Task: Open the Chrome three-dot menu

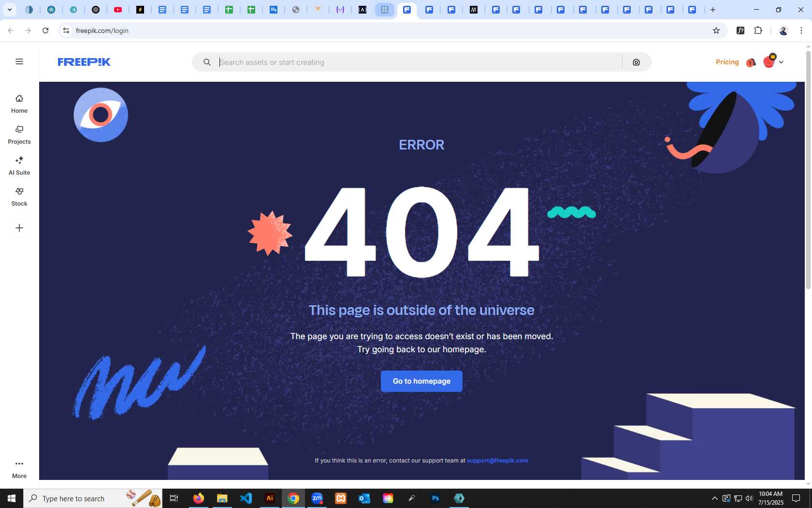Action: (801, 30)
